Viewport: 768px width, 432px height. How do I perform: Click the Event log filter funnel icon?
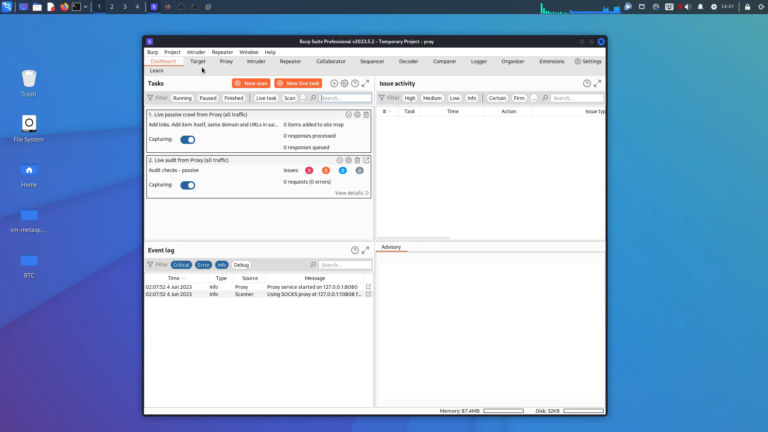[x=150, y=265]
